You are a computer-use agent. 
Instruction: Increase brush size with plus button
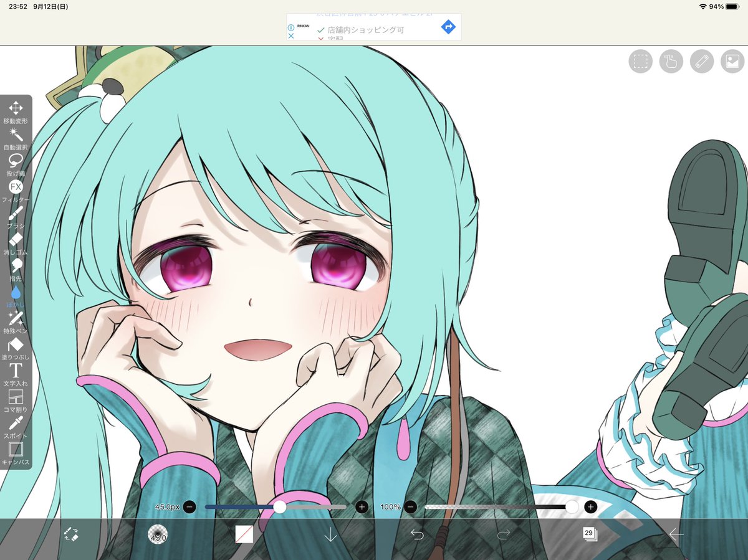362,507
